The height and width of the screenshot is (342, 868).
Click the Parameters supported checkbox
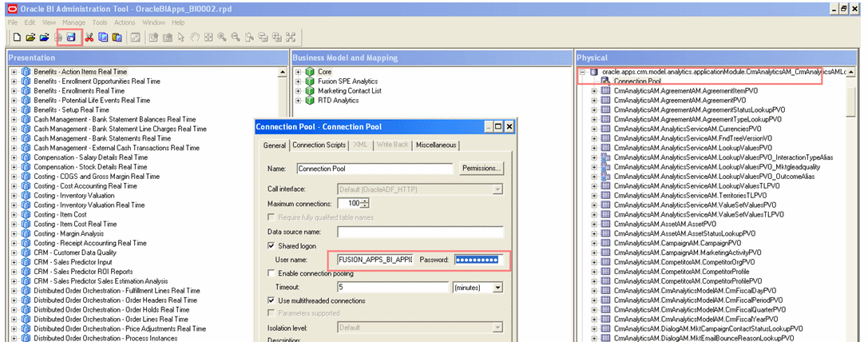point(271,313)
